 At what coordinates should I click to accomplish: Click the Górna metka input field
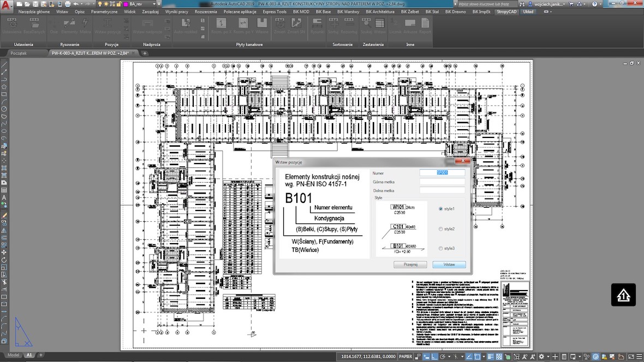(442, 182)
